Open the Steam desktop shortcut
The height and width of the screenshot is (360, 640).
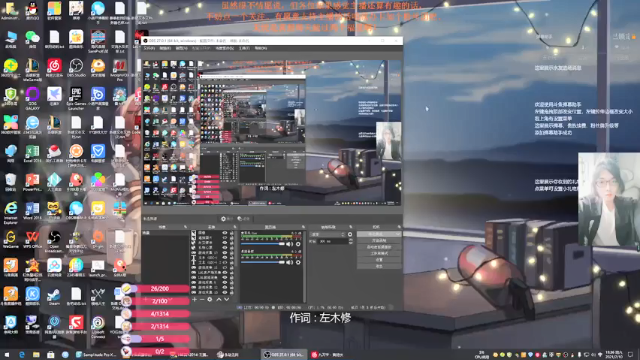pos(54,297)
